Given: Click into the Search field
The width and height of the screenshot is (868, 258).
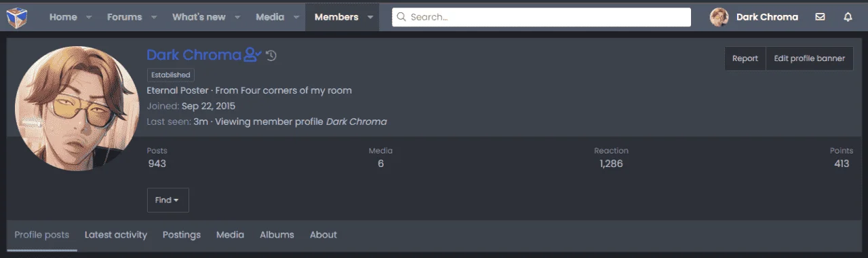Looking at the screenshot, I should tap(541, 17).
